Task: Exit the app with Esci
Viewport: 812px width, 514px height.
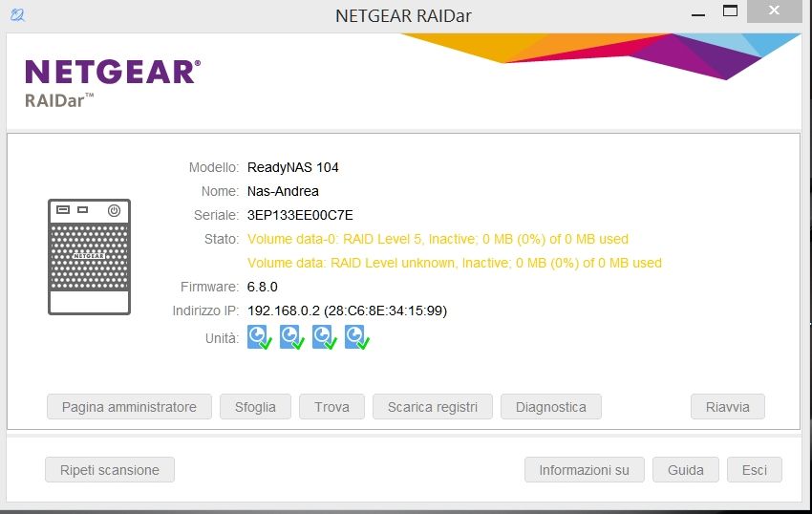Action: [x=755, y=470]
